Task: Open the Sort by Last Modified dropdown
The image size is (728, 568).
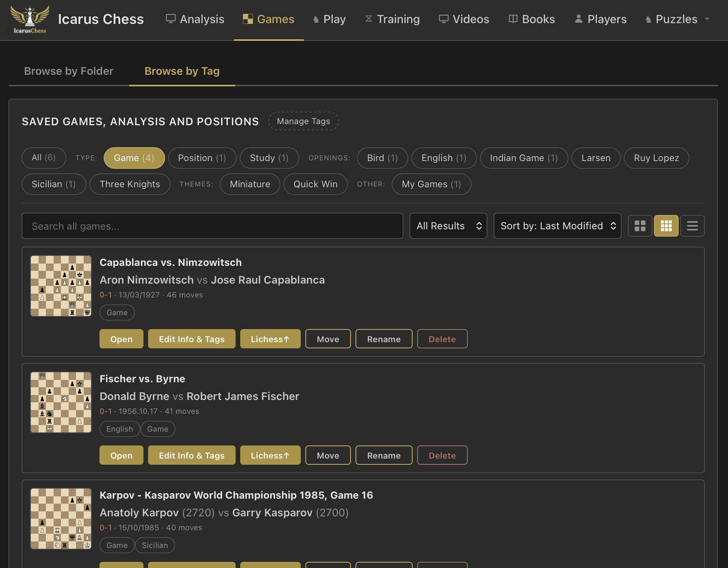Action: click(557, 226)
